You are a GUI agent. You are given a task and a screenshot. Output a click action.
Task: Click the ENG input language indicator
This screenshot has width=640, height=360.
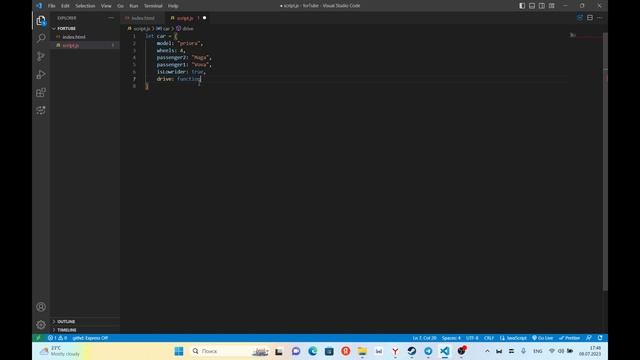(538, 351)
